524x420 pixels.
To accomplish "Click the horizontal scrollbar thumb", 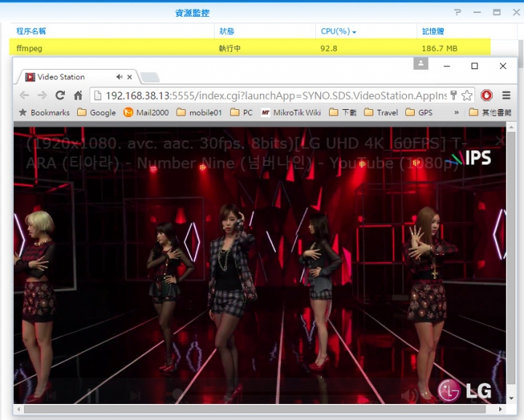I will click(255, 409).
